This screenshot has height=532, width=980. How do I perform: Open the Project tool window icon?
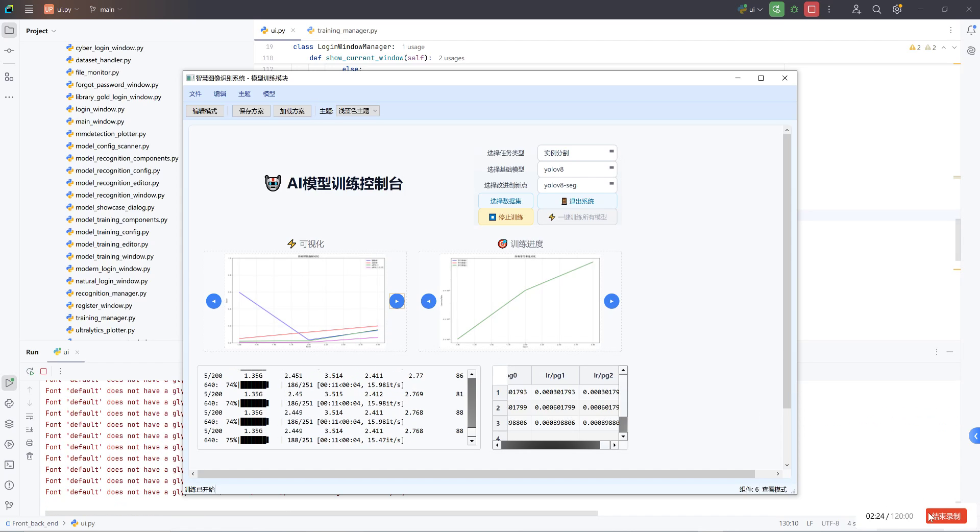[9, 31]
